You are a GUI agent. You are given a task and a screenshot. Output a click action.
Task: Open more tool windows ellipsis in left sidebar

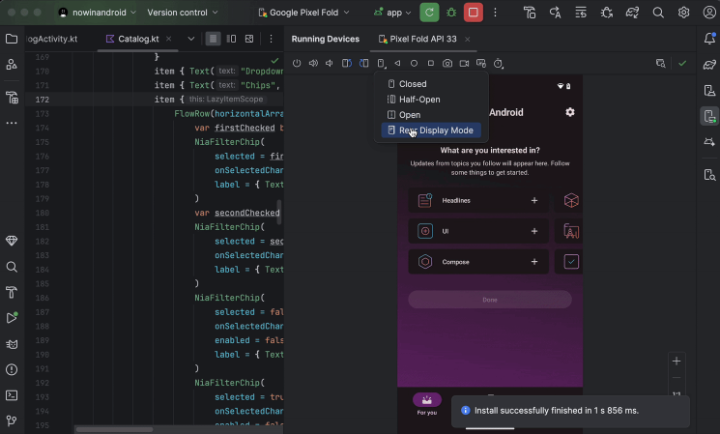[x=11, y=123]
